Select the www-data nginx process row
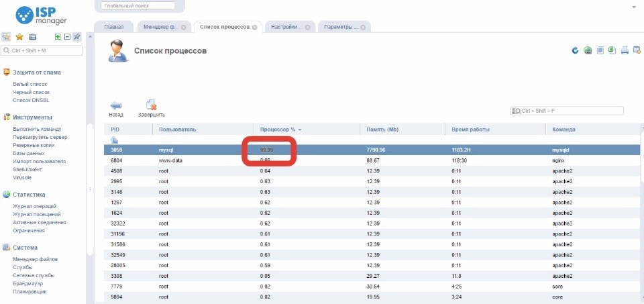This screenshot has width=644, height=304. coord(335,161)
